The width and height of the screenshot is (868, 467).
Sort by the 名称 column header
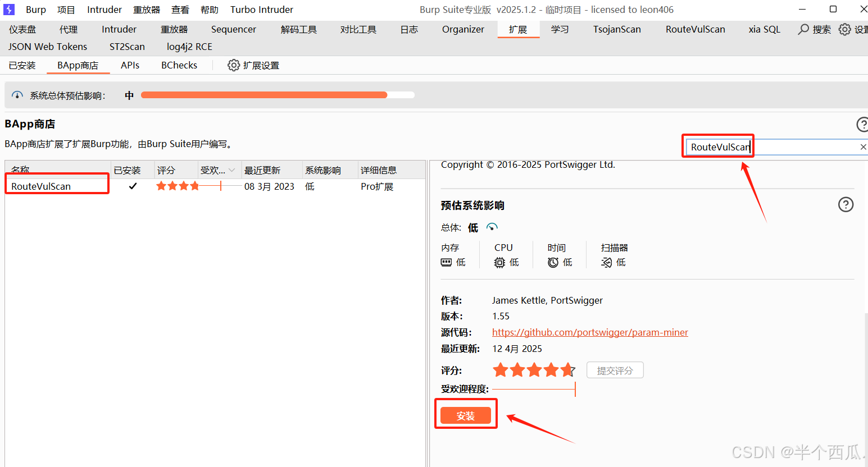(x=58, y=170)
